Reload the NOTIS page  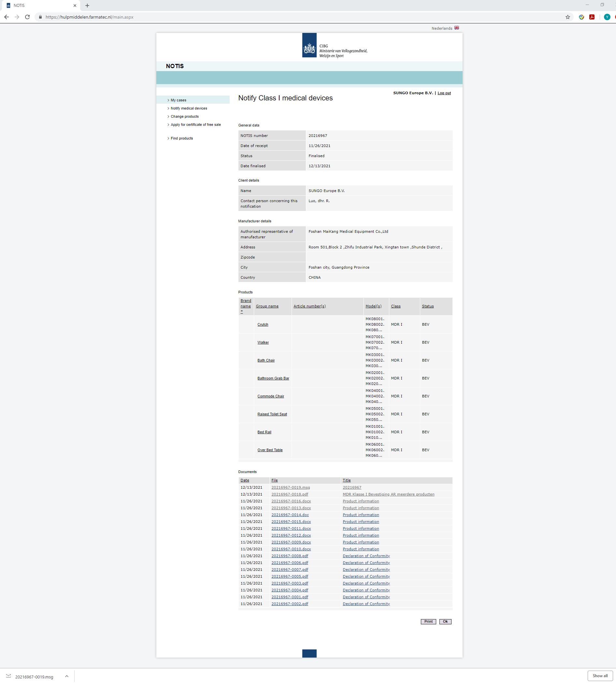click(x=27, y=17)
